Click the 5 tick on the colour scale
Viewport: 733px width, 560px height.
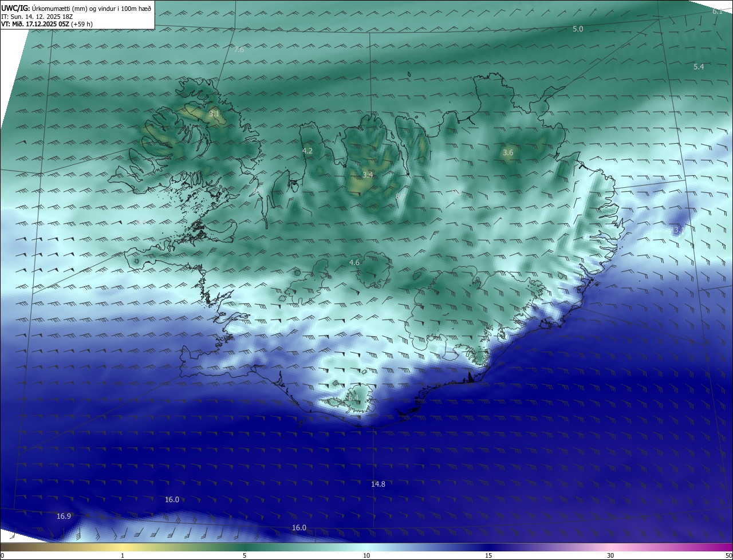click(x=245, y=556)
